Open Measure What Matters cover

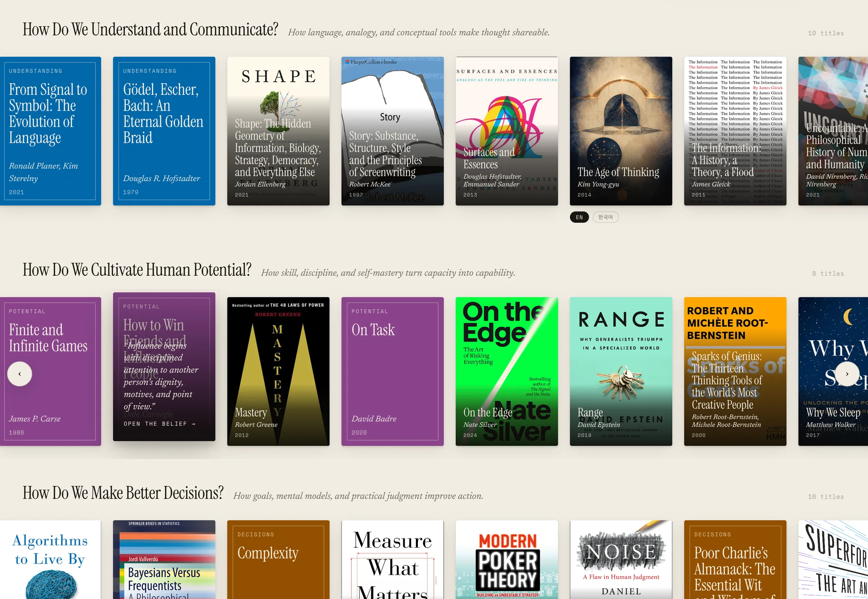(392, 560)
